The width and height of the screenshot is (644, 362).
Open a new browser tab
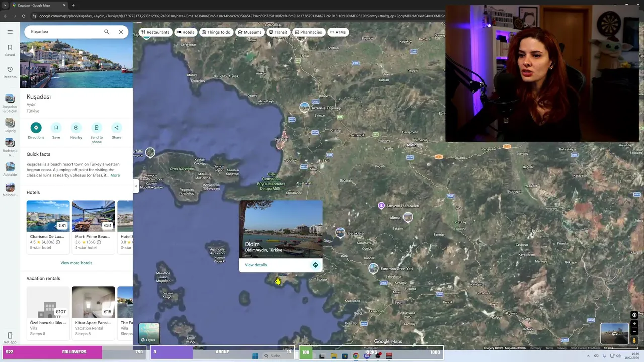tap(73, 5)
